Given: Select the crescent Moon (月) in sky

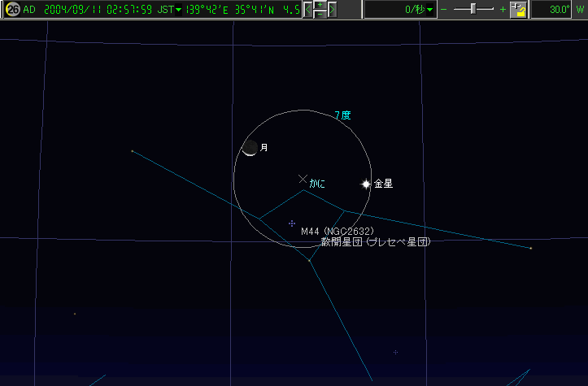Looking at the screenshot, I should (x=250, y=147).
